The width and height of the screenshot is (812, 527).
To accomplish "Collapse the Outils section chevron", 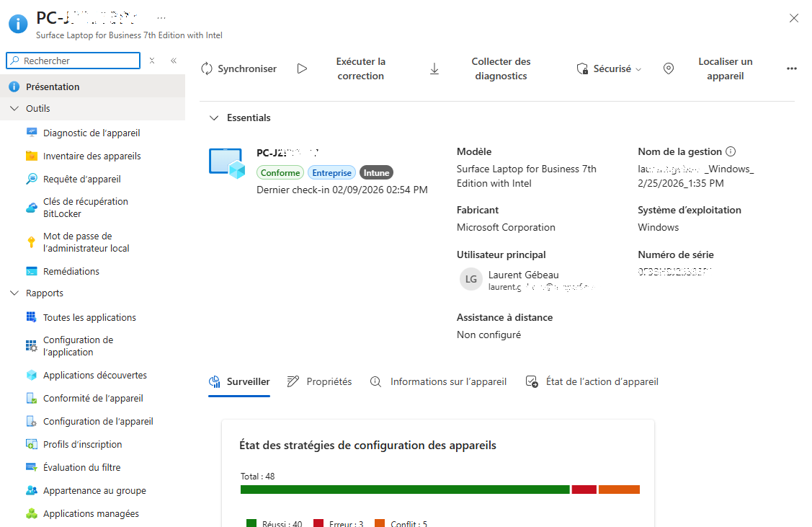I will click(14, 108).
